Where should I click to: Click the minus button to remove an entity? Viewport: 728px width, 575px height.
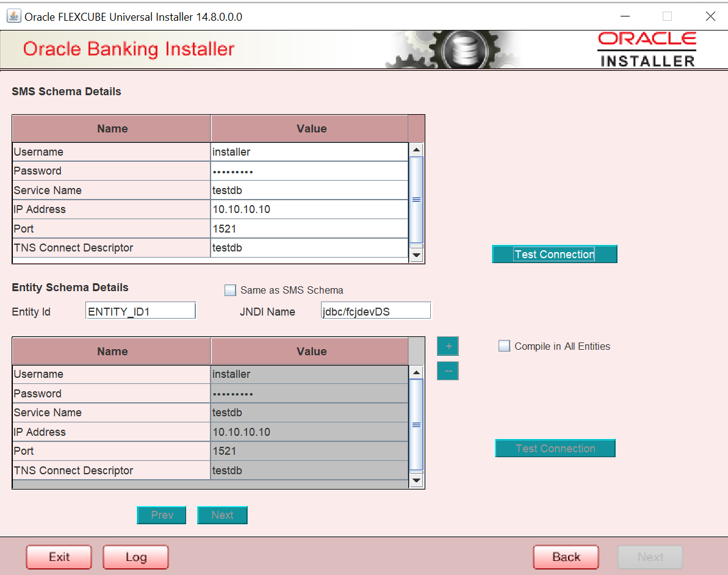click(447, 371)
